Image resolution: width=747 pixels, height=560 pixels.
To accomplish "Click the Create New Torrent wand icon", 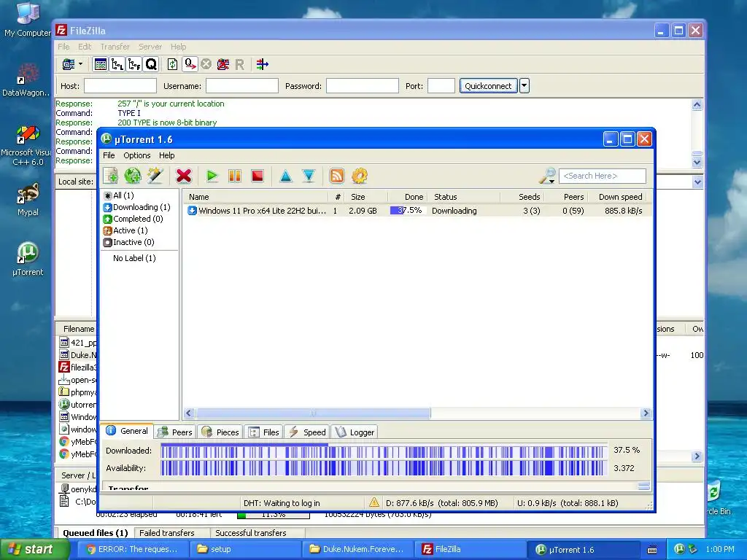I will point(155,176).
